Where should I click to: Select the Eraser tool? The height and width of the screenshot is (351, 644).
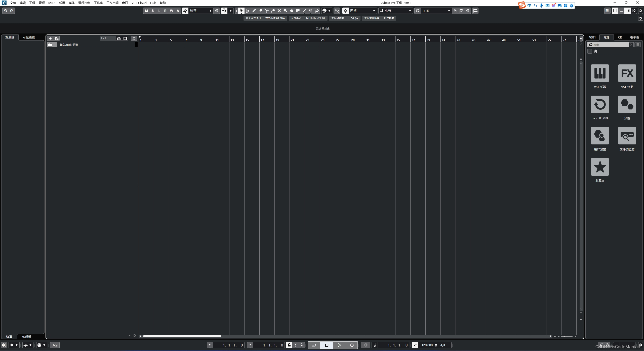(x=260, y=11)
